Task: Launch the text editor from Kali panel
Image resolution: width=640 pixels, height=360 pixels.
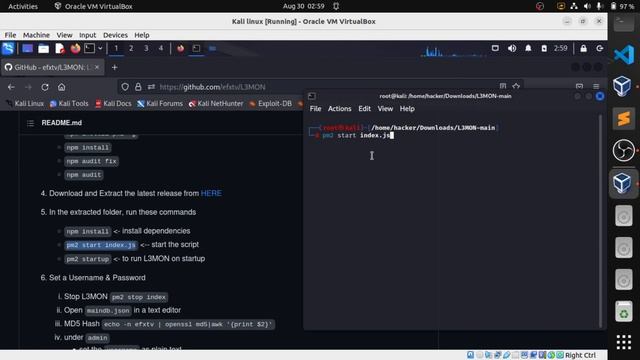Action: 60,49
